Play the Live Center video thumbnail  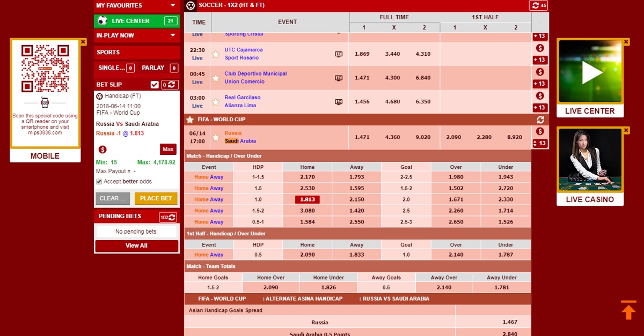[x=590, y=72]
